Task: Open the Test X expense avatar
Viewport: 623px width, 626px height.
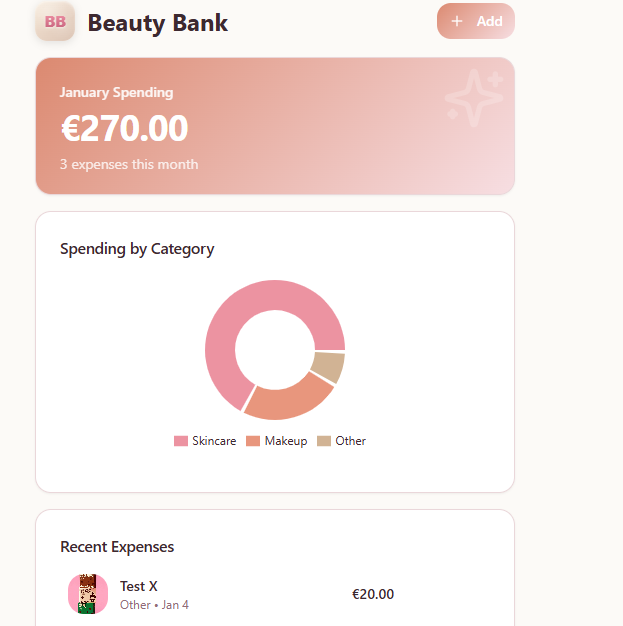Action: tap(88, 594)
